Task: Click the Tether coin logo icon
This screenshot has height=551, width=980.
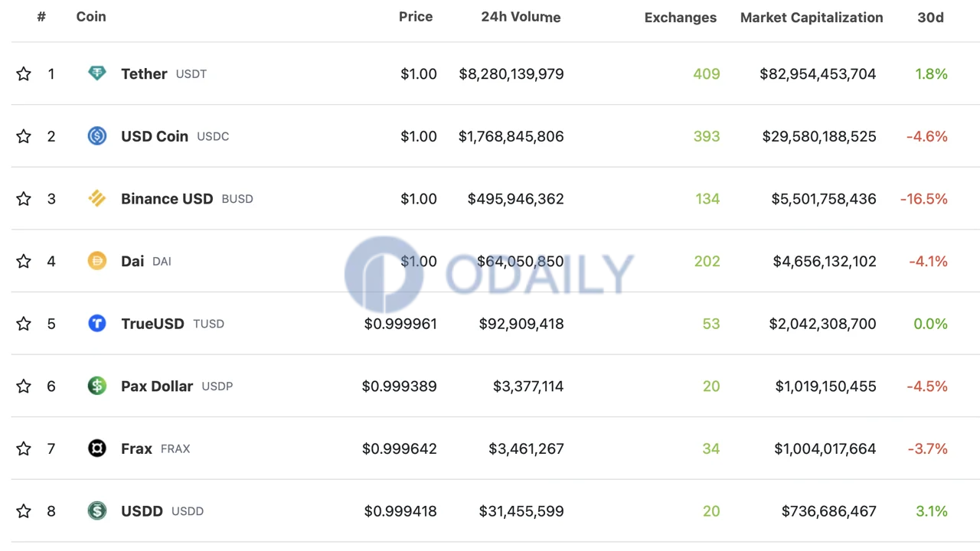Action: click(x=97, y=73)
